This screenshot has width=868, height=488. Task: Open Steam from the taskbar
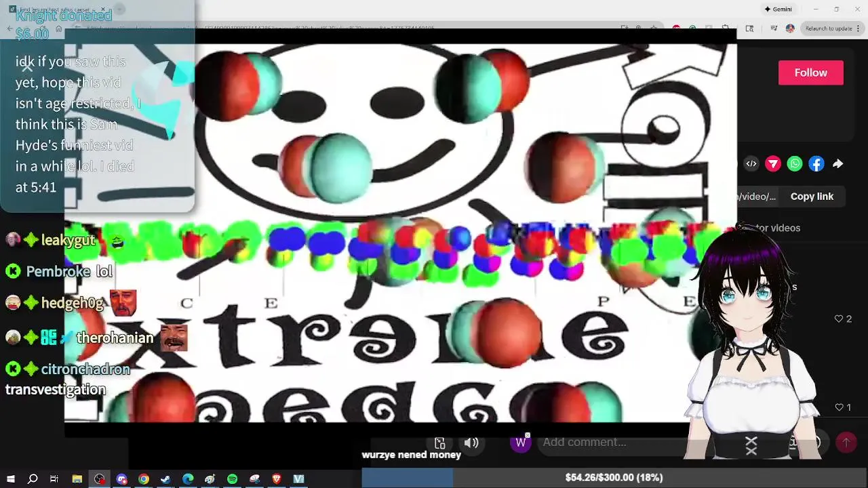pos(165,479)
